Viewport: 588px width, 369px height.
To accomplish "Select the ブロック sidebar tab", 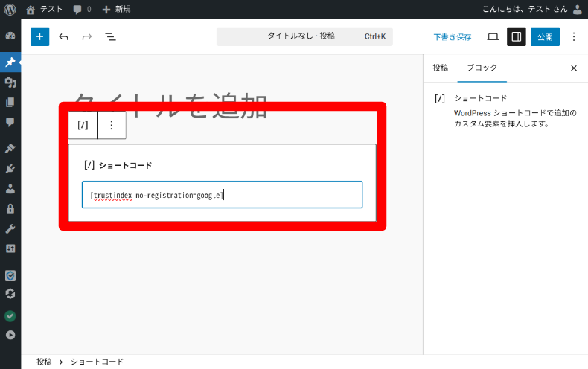I will coord(482,68).
